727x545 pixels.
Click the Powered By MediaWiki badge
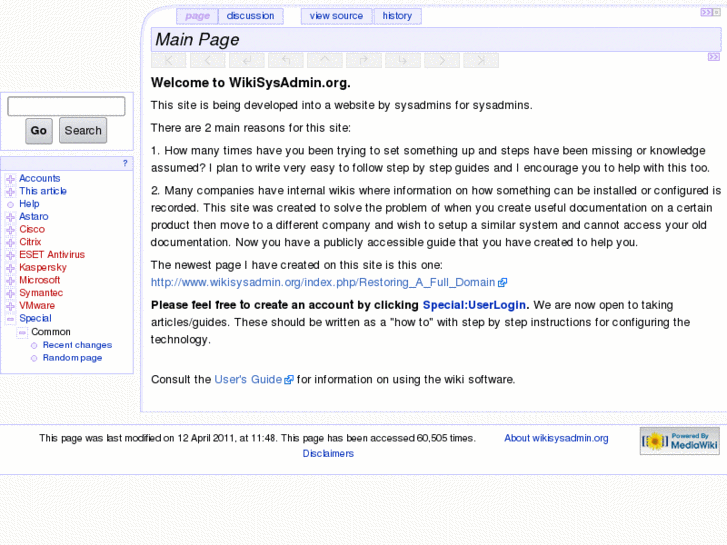(680, 441)
